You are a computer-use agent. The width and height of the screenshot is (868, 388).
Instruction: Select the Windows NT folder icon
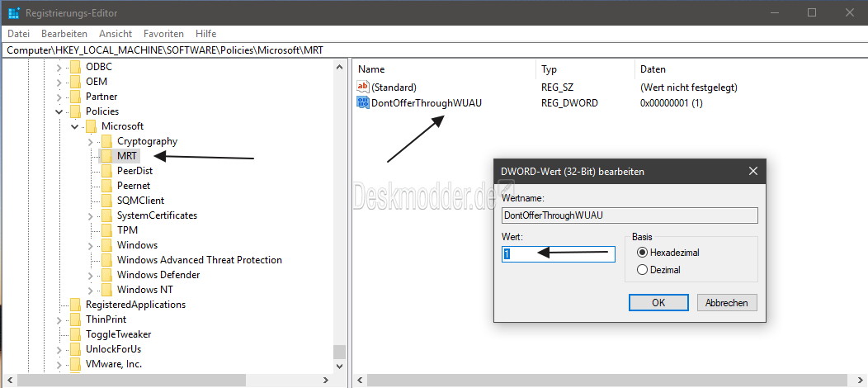[x=106, y=290]
